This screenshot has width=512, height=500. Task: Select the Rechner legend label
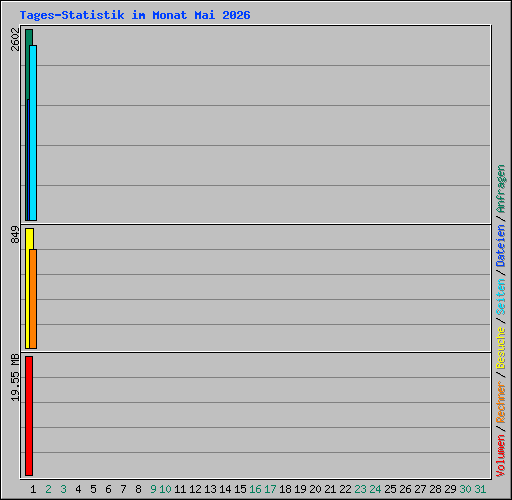[501, 402]
